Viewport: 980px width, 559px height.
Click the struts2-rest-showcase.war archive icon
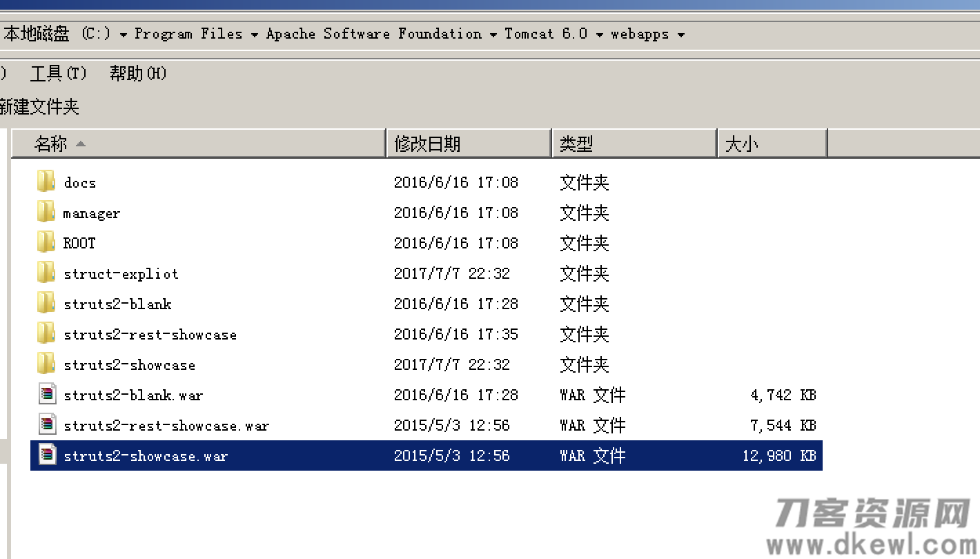47,424
